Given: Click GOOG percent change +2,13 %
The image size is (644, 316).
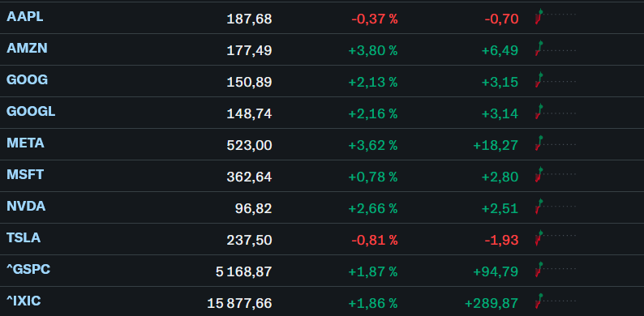Looking at the screenshot, I should coord(373,82).
